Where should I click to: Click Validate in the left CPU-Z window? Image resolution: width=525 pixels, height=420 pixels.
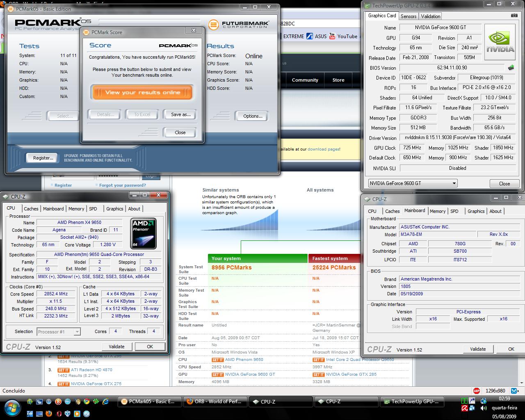[116, 347]
